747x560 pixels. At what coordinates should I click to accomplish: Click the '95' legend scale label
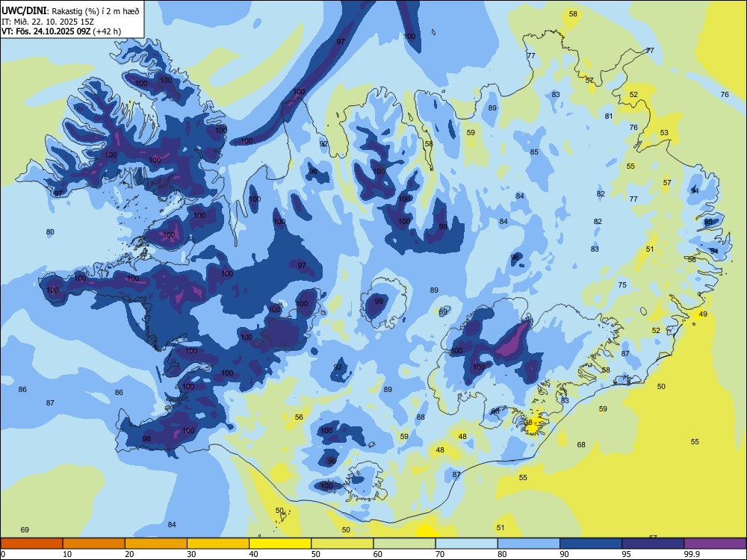tap(627, 554)
